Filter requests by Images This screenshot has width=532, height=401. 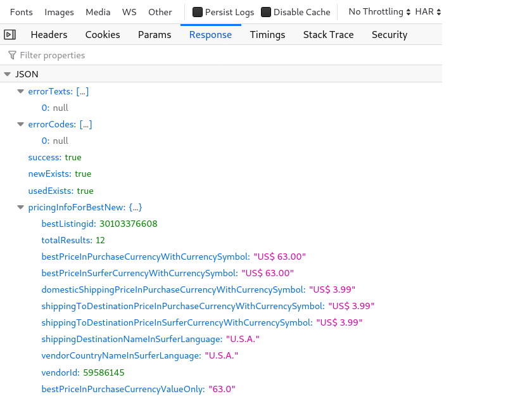[x=59, y=12]
